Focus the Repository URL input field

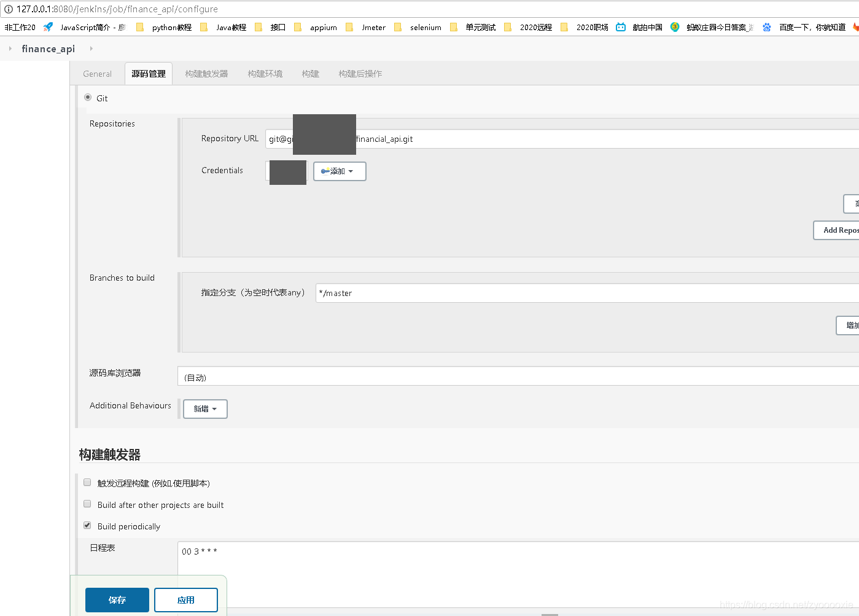[x=562, y=139]
